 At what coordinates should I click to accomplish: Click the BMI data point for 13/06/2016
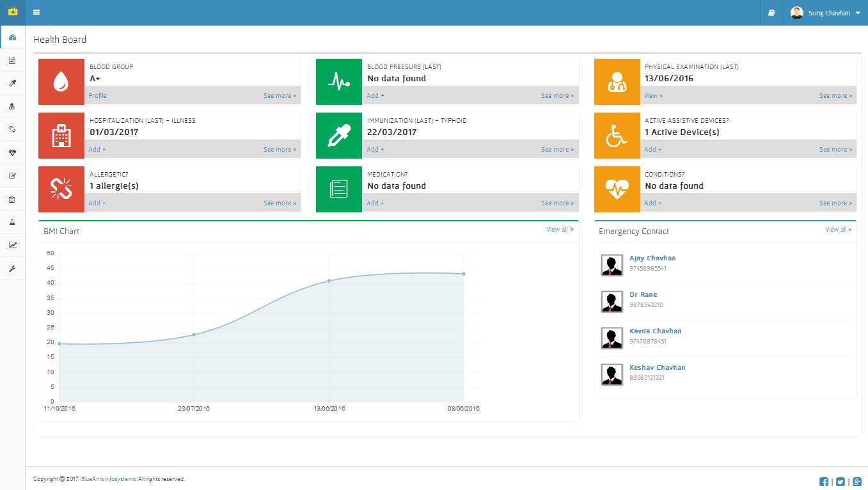[329, 281]
